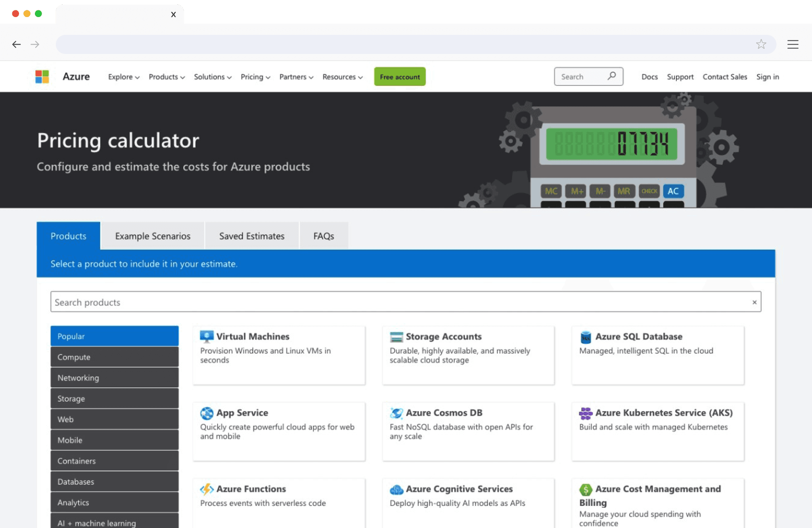Click the Storage Accounts icon

[x=396, y=337]
